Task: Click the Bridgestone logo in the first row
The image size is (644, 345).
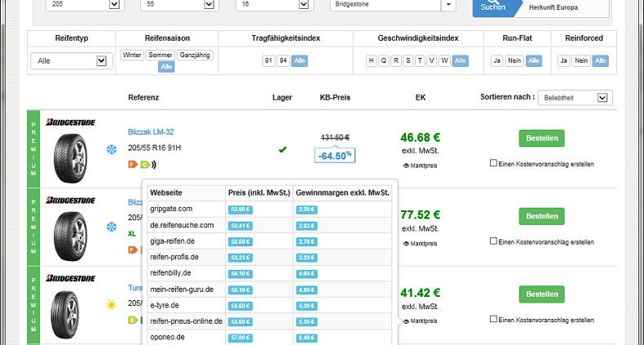Action: click(71, 122)
